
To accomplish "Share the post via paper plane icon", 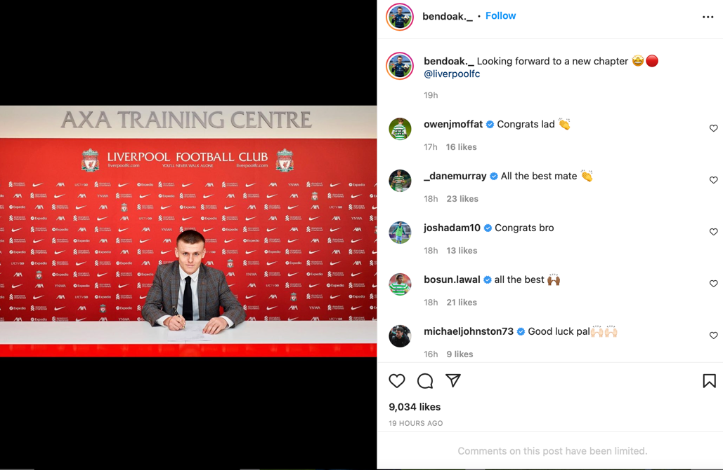I will [x=453, y=381].
